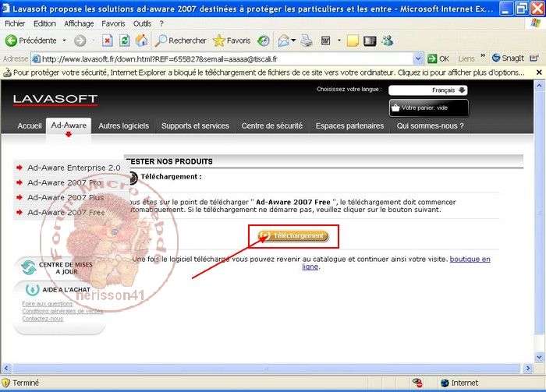
Task: Click the SnagIt window capture icon
Action: (534, 58)
